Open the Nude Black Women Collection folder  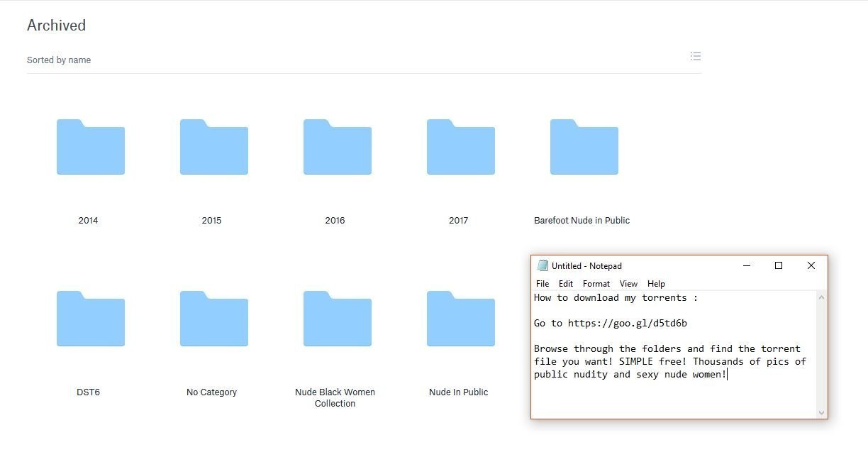click(337, 319)
